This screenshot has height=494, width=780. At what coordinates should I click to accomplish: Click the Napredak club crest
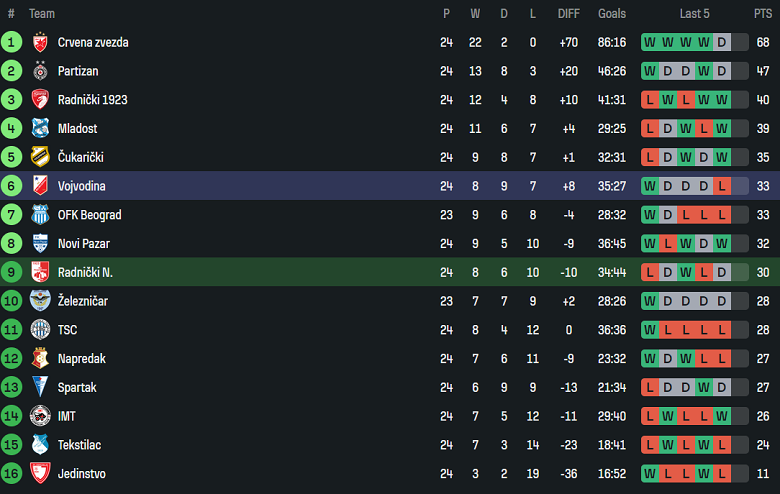point(40,359)
